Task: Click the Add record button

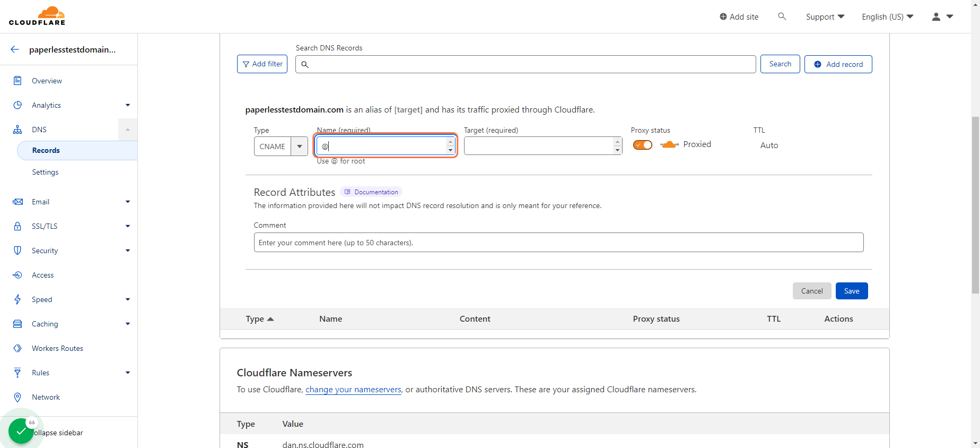Action: click(x=838, y=64)
